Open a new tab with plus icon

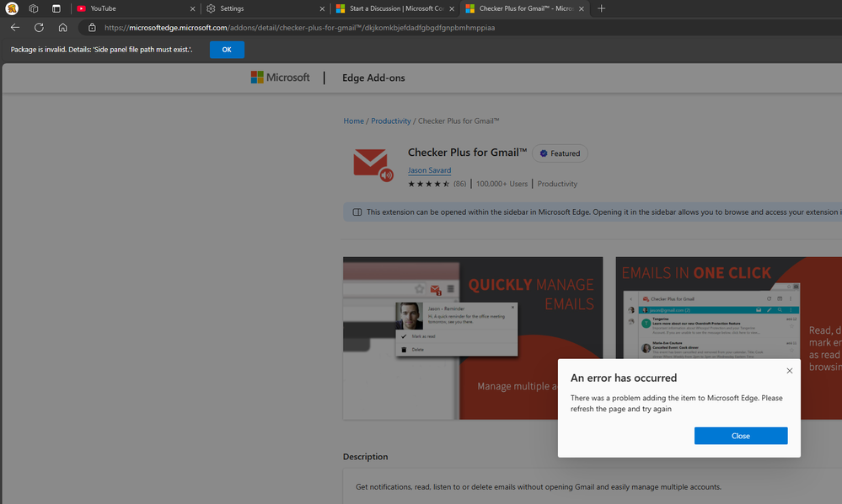[x=602, y=8]
